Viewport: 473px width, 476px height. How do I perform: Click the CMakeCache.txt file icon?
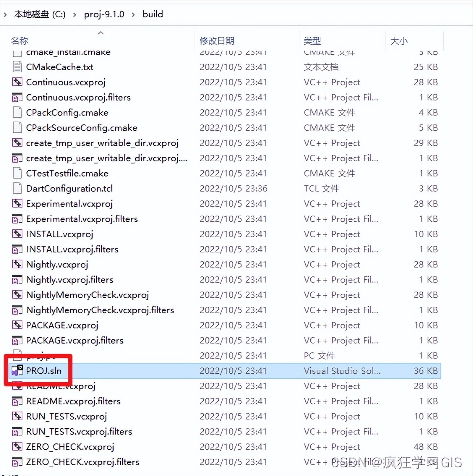pyautogui.click(x=17, y=67)
